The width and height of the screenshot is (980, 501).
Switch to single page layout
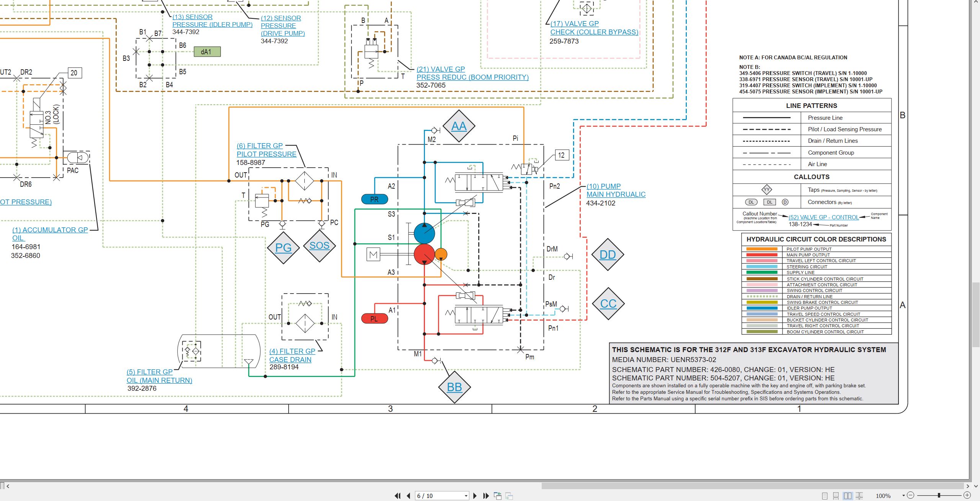(825, 496)
